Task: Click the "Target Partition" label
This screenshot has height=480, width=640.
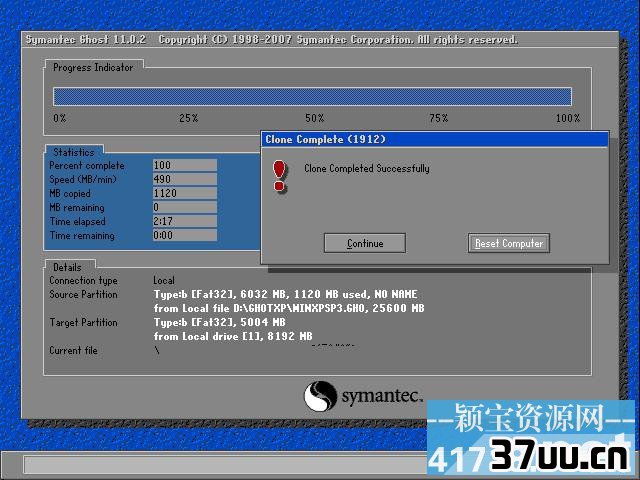Action: [x=83, y=322]
